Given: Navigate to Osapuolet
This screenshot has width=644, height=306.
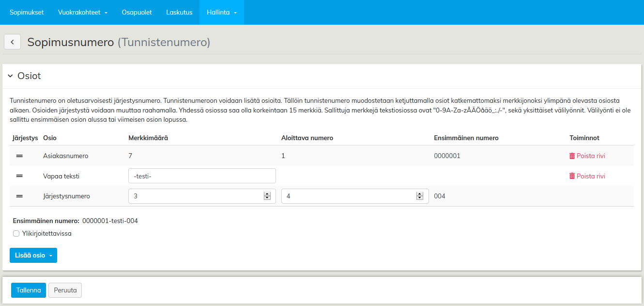Looking at the screenshot, I should coord(137,13).
